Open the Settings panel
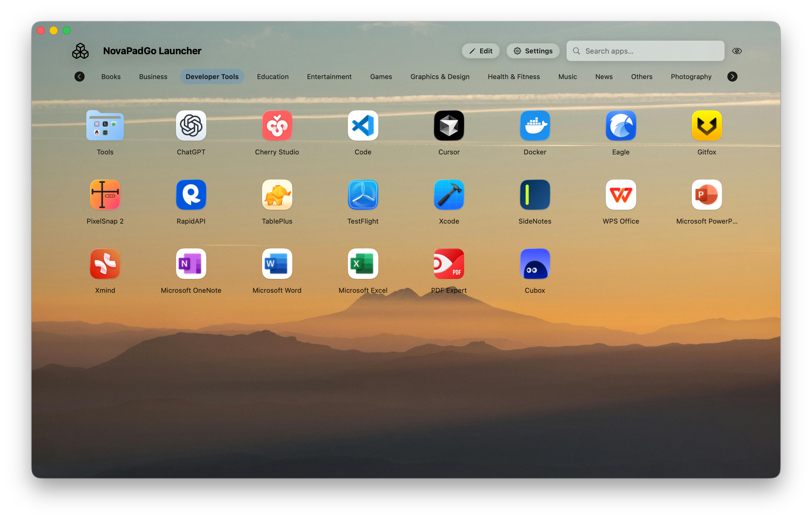This screenshot has width=812, height=520. point(533,51)
